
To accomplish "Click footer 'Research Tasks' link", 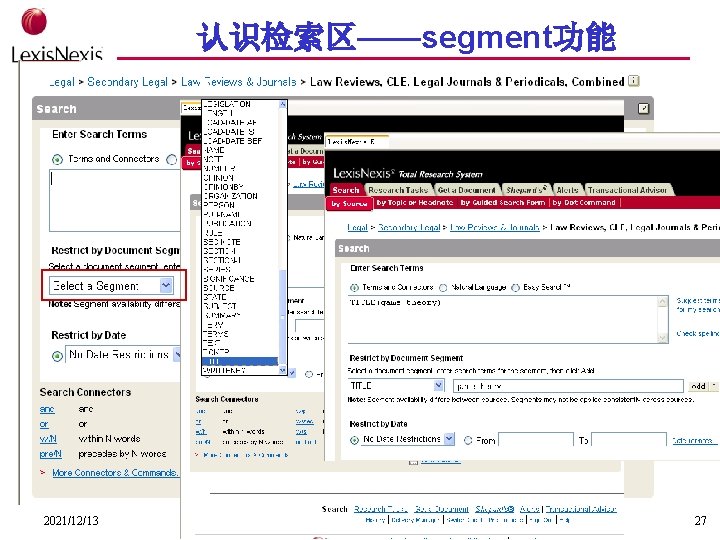I will click(x=381, y=509).
